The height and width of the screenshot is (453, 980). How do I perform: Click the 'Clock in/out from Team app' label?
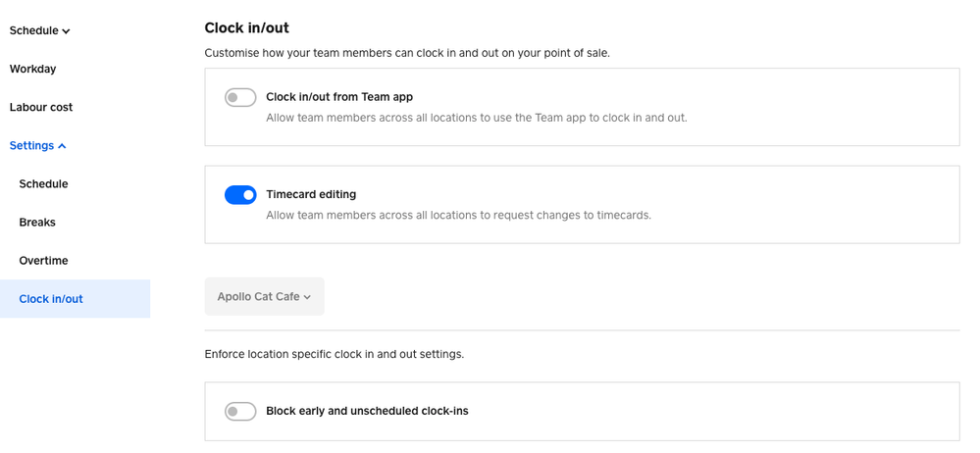339,97
